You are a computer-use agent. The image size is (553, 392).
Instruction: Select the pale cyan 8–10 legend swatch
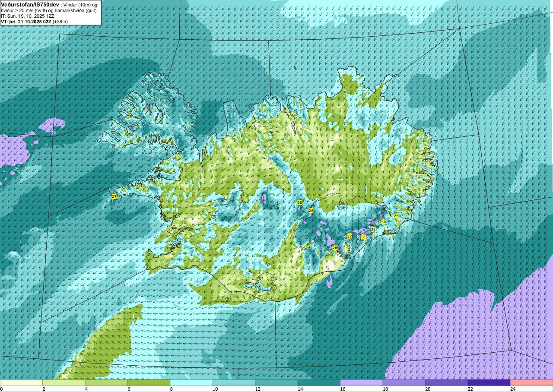point(191,383)
